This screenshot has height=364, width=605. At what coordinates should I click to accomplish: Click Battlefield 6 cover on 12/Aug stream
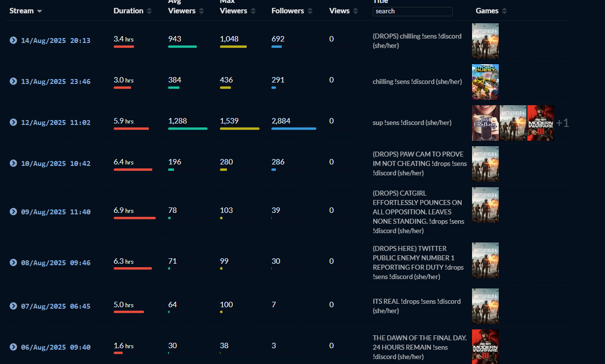pyautogui.click(x=513, y=123)
